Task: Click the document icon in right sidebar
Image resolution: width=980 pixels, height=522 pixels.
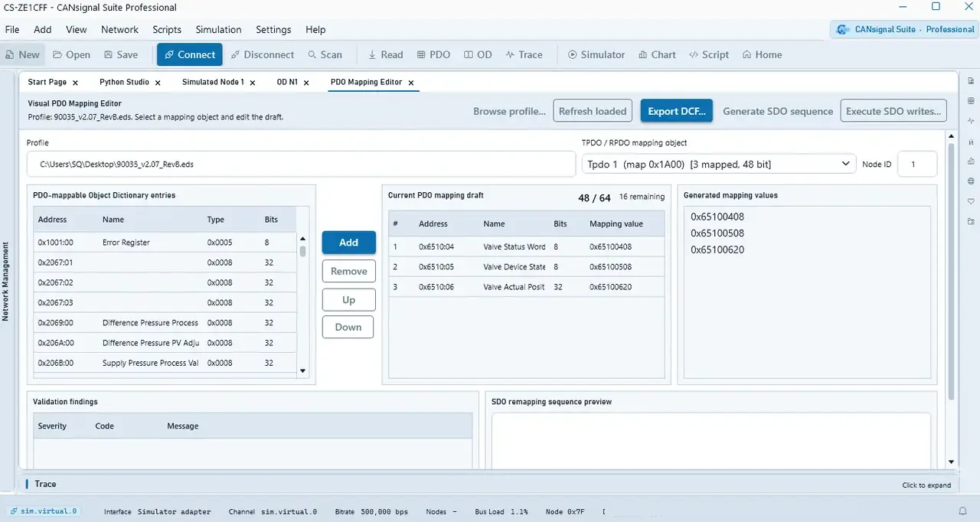Action: pyautogui.click(x=971, y=81)
